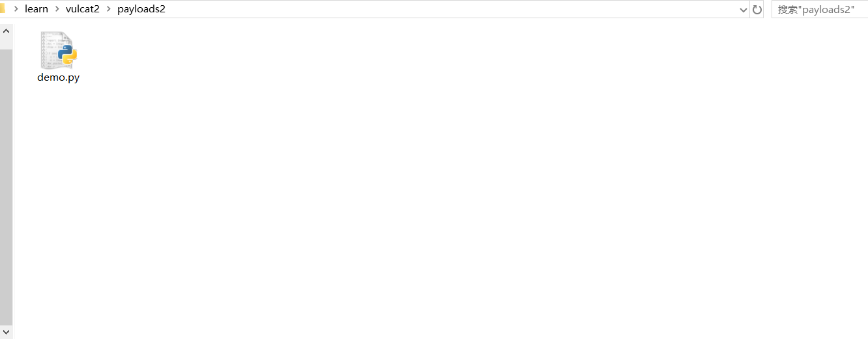Expand the chevron between vulcat2 and payloads2
The width and height of the screenshot is (868, 356).
click(109, 9)
